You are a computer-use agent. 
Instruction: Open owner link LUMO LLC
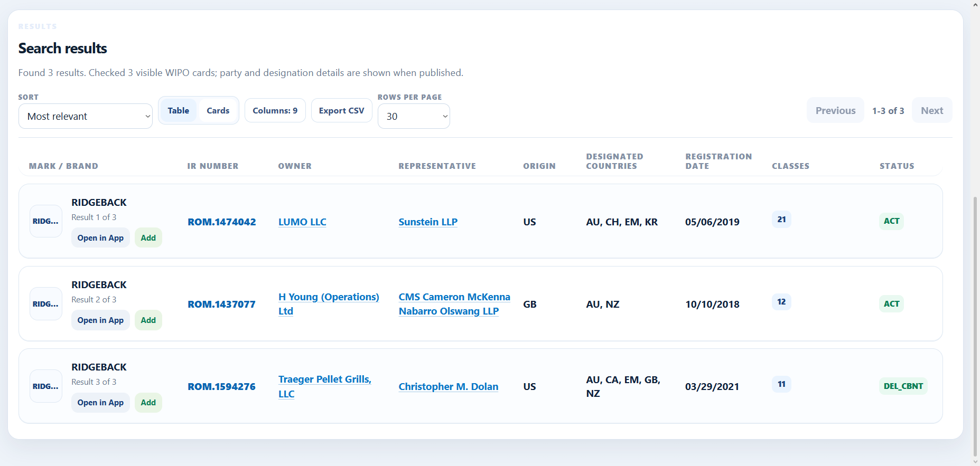click(x=302, y=222)
